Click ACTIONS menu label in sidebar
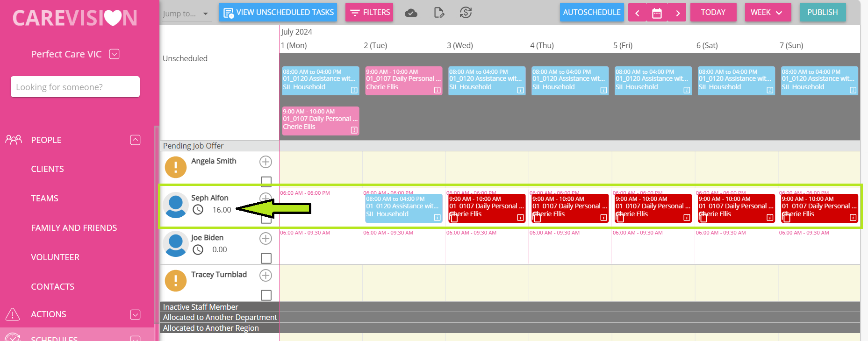This screenshot has width=868, height=341. click(x=49, y=314)
